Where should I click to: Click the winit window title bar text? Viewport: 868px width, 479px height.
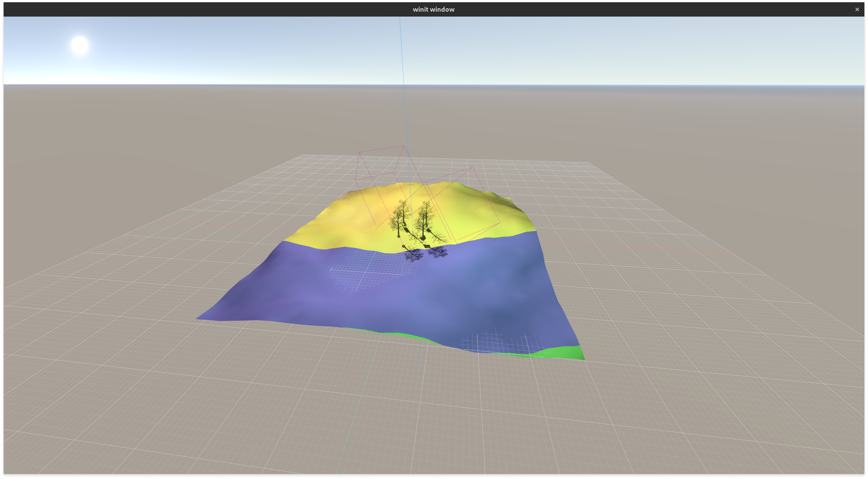click(433, 9)
